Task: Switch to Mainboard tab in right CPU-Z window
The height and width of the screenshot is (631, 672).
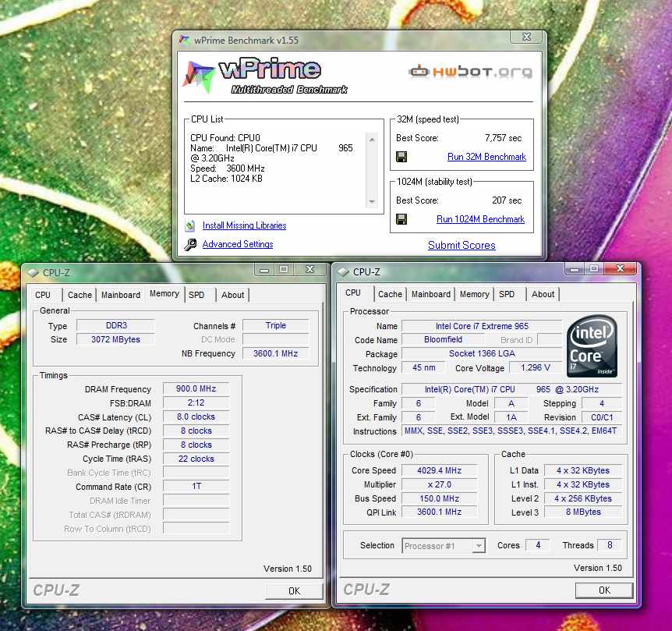Action: point(431,294)
